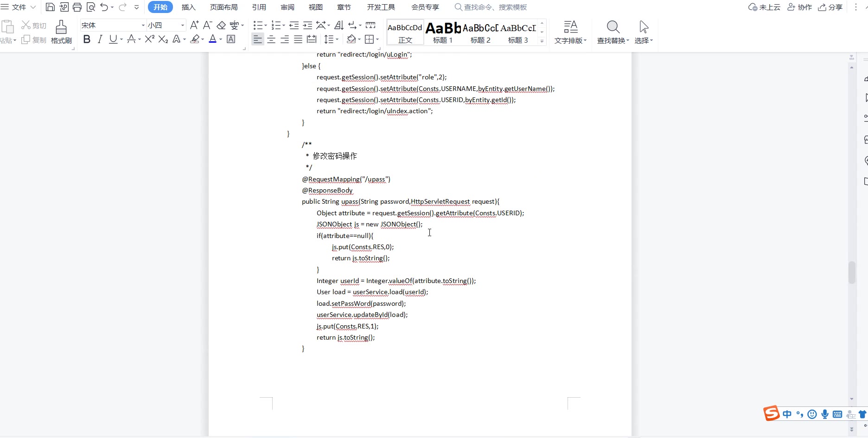The height and width of the screenshot is (438, 868).
Task: Switch to the 插入 tab
Action: coord(188,7)
